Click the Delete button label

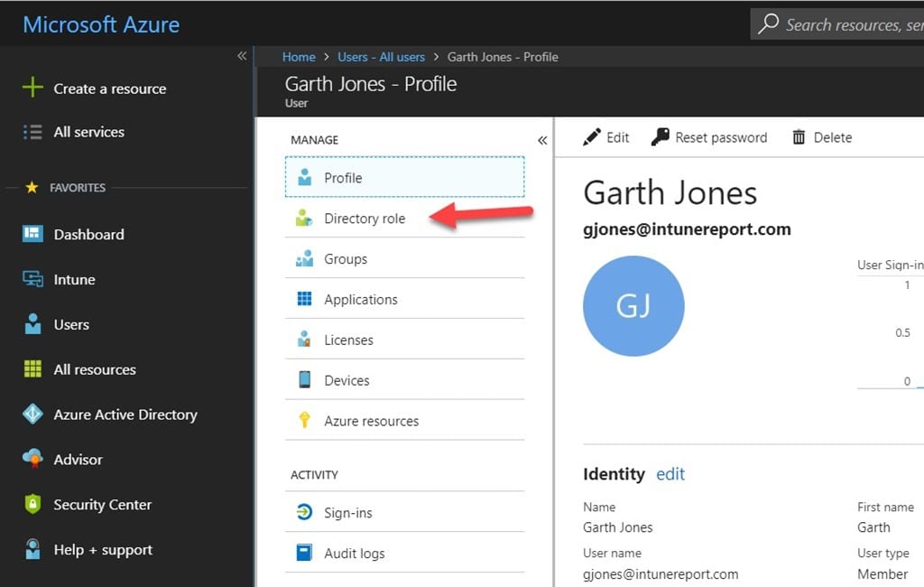point(833,137)
